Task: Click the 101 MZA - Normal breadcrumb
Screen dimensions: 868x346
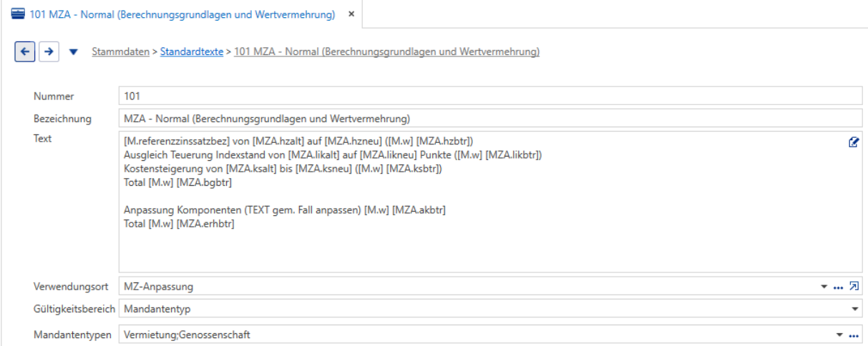Action: pyautogui.click(x=387, y=52)
